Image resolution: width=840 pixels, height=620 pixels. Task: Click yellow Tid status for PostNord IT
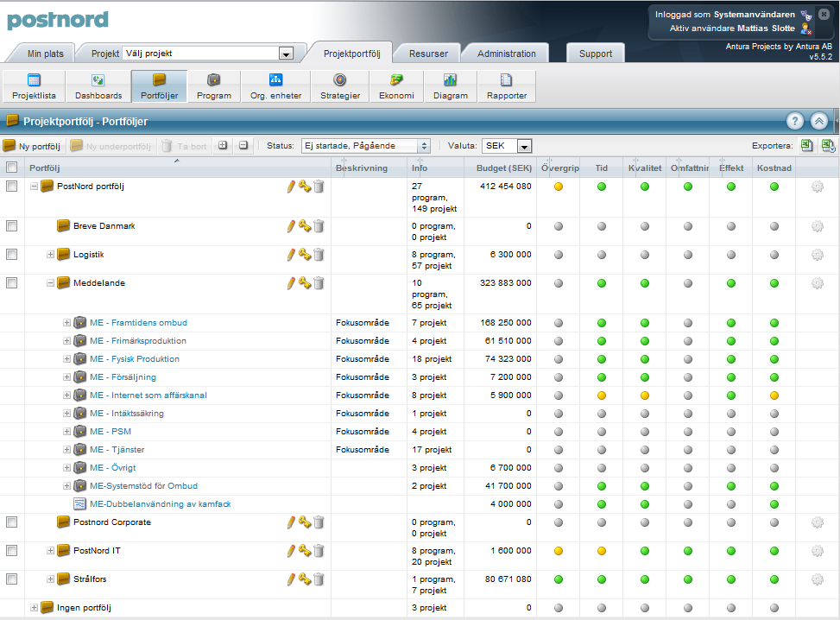[602, 551]
